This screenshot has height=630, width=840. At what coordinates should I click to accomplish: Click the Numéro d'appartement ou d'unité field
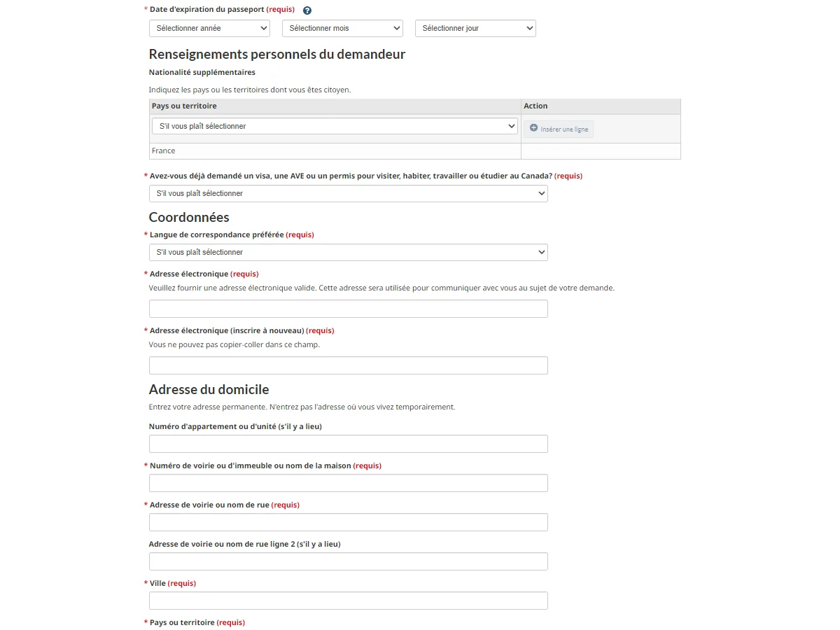[x=348, y=443]
